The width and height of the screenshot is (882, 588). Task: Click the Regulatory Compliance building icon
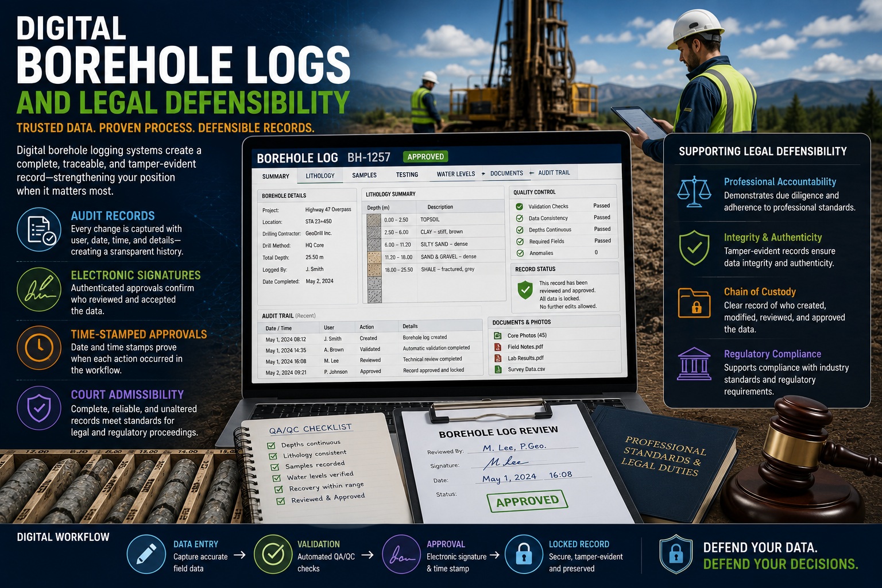[x=694, y=363]
